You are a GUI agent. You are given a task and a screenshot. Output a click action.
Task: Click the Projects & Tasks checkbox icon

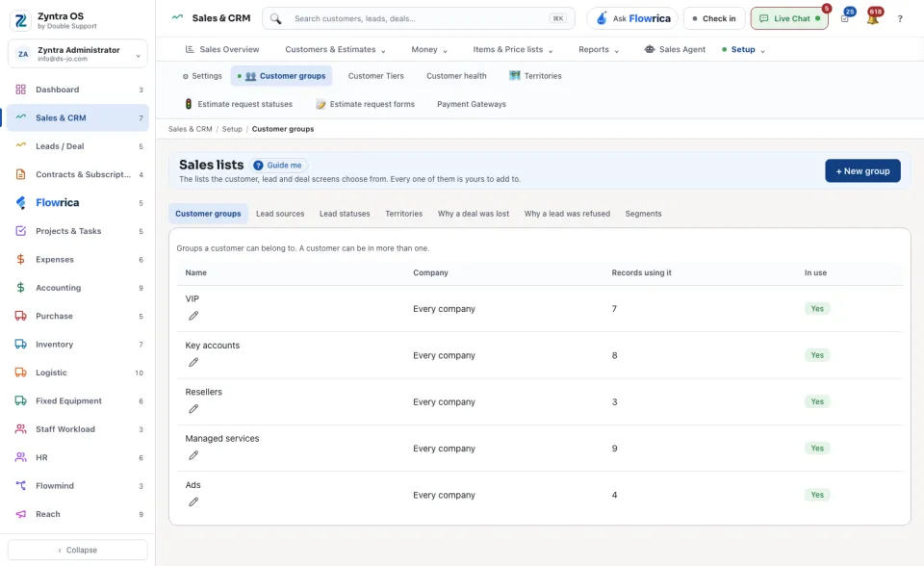click(20, 231)
